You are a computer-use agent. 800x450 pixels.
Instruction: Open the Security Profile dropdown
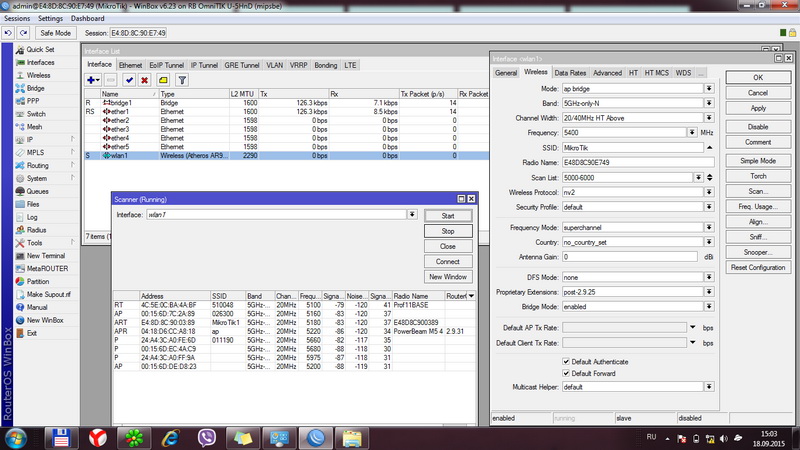tap(709, 207)
